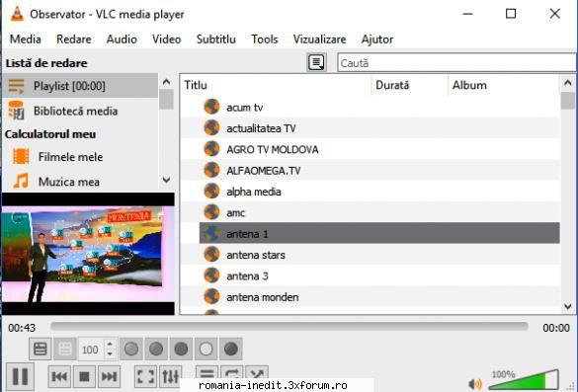This screenshot has width=578, height=392.
Task: Pause playback with the pause button
Action: point(20,376)
